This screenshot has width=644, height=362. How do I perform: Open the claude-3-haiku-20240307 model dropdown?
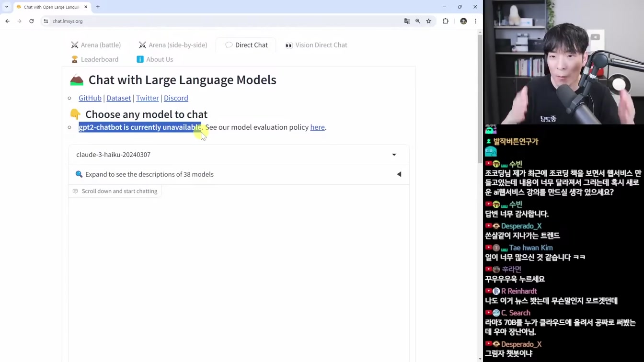coord(239,155)
